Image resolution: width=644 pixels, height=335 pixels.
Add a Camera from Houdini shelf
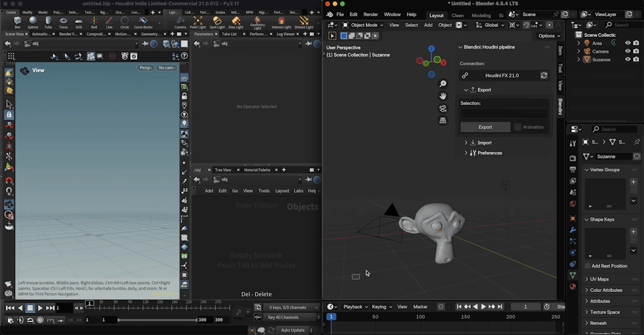[180, 22]
